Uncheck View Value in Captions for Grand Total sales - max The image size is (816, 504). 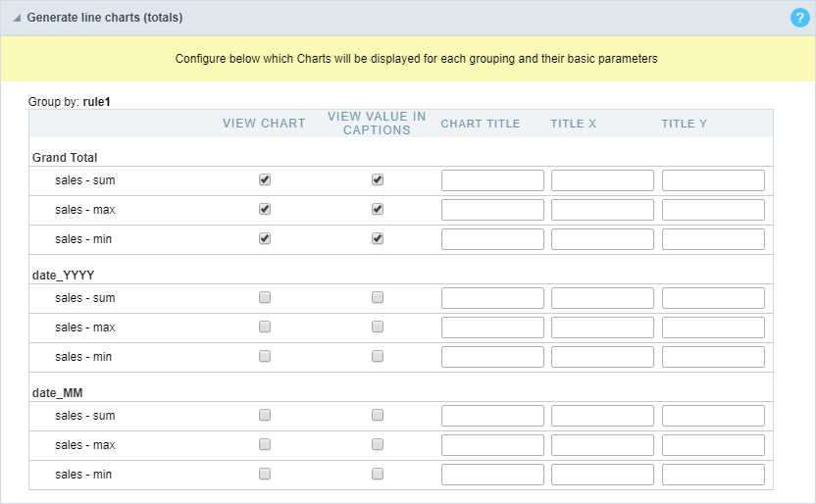tap(378, 209)
